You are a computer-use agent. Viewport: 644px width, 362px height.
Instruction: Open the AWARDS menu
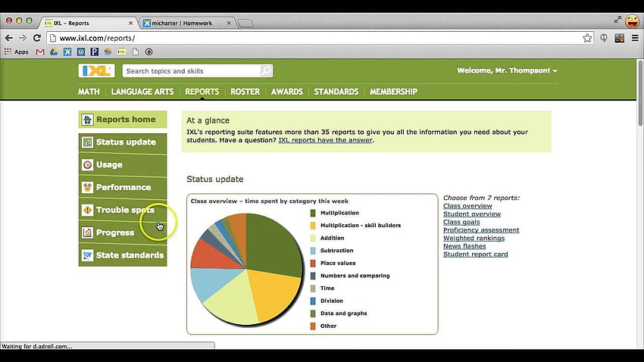(x=286, y=92)
